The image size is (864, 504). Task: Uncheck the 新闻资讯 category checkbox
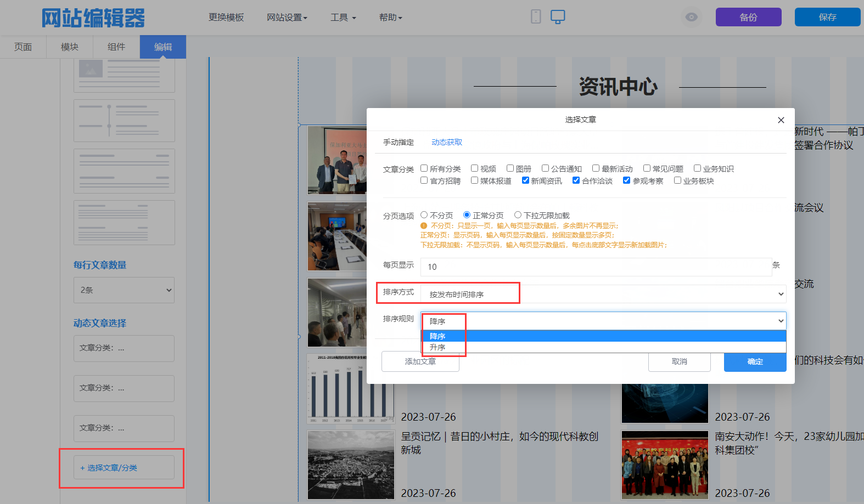pos(525,180)
